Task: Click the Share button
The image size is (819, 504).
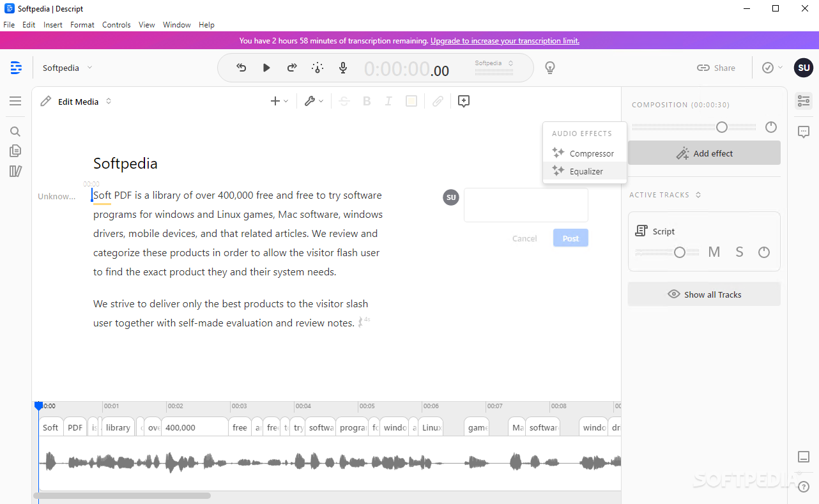Action: (x=716, y=68)
